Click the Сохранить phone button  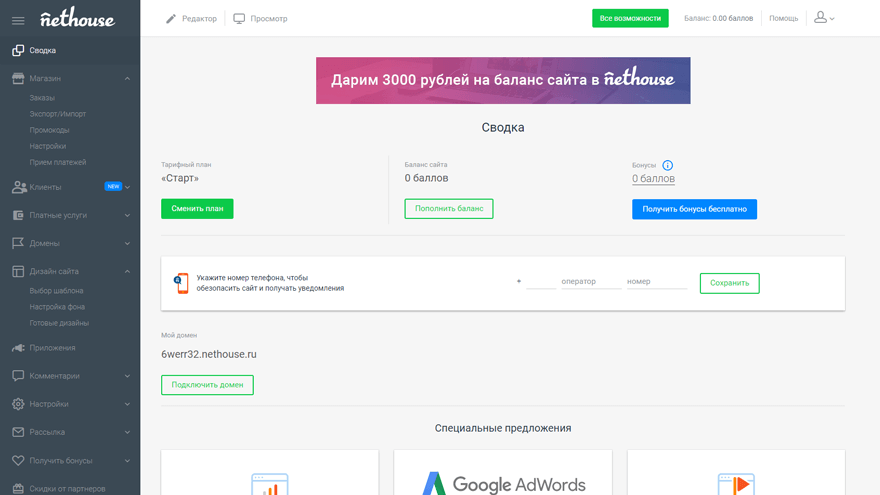click(x=730, y=283)
